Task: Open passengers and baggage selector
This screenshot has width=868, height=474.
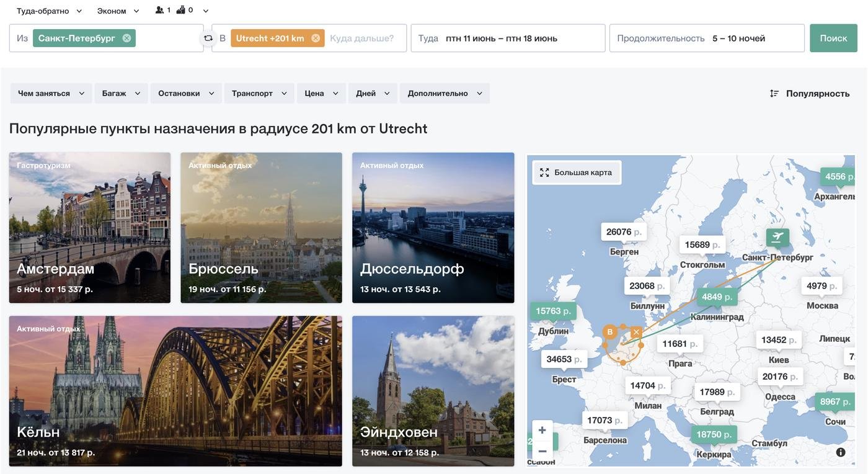Action: pyautogui.click(x=182, y=11)
